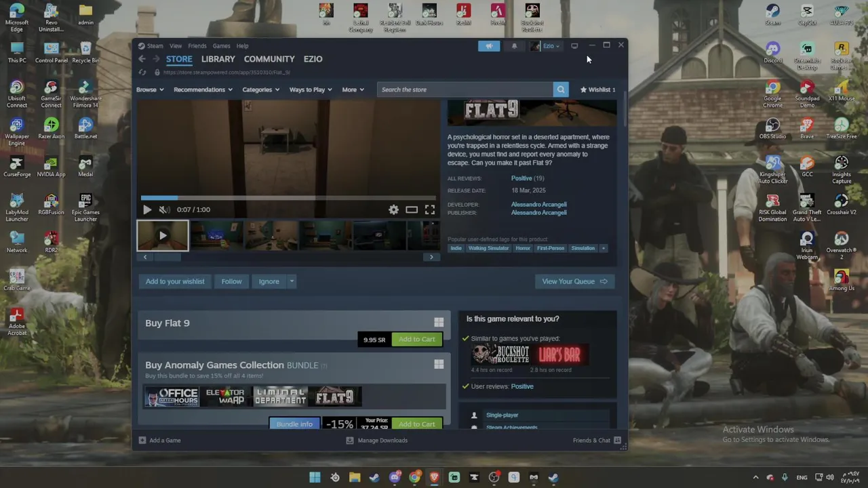Open trailer video settings gear
The image size is (868, 488).
click(393, 210)
